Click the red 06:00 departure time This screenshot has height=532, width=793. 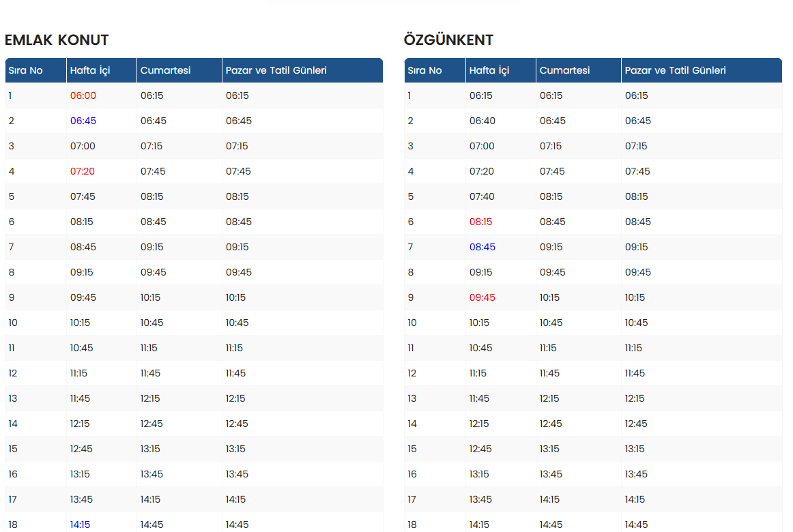tap(83, 95)
